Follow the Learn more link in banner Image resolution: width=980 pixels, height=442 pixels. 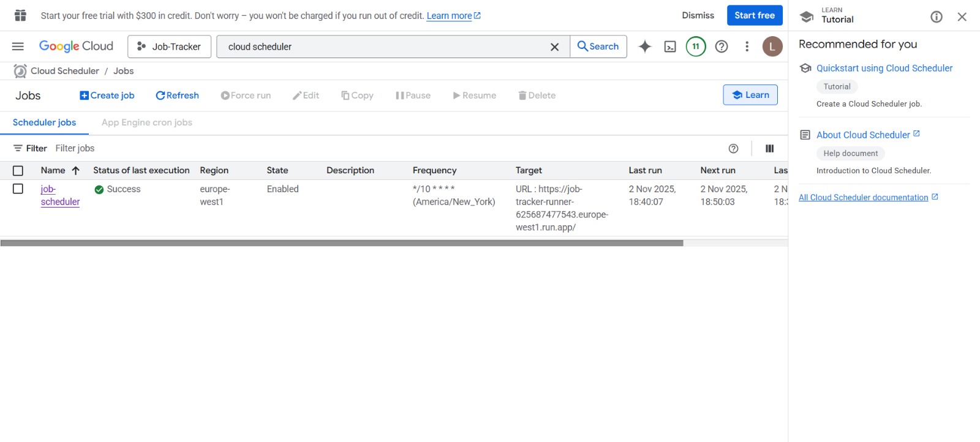tap(453, 16)
